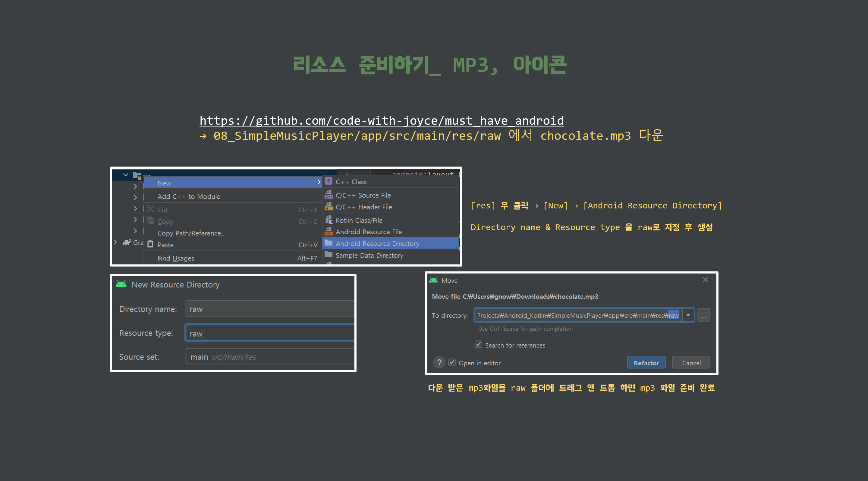Click the C/C++ Source File icon
Viewport: 868px width, 481px height.
[x=329, y=195]
